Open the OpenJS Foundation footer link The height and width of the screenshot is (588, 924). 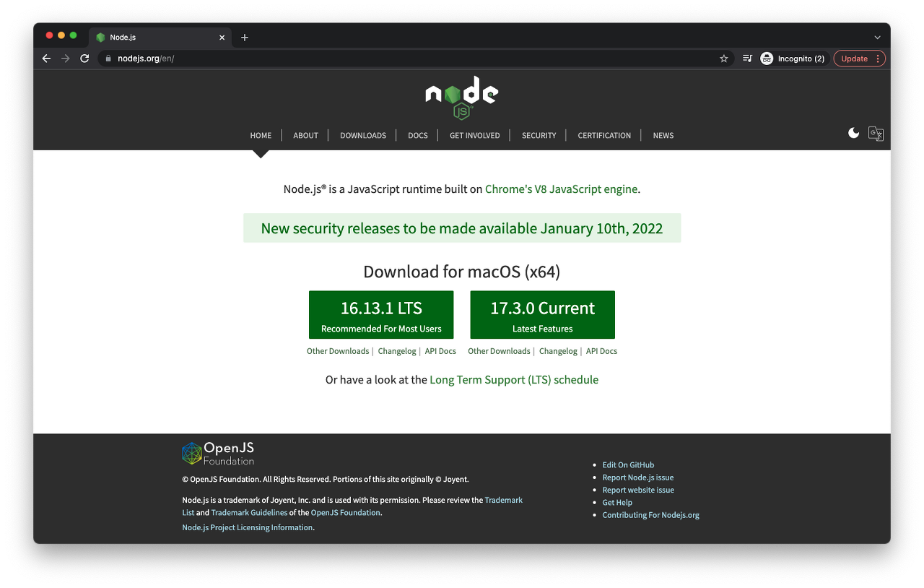pos(345,513)
